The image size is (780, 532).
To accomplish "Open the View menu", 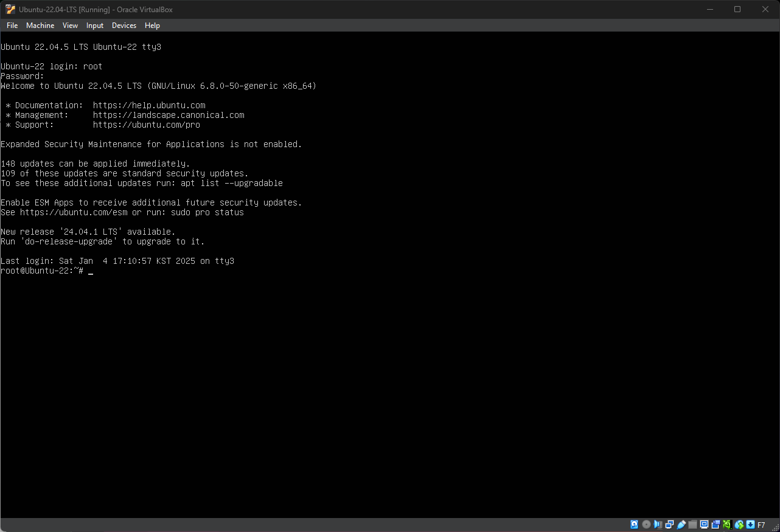I will (x=70, y=26).
